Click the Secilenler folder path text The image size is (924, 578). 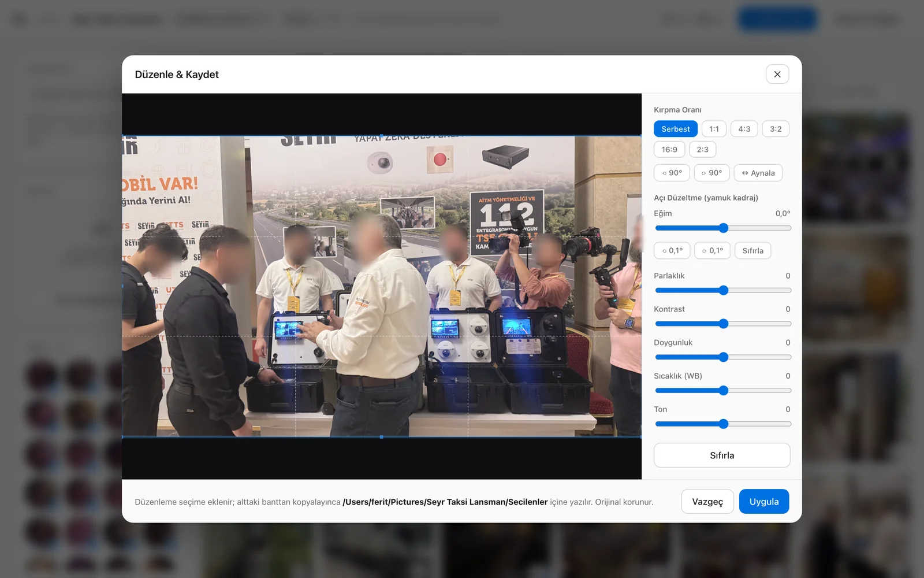pyautogui.click(x=445, y=502)
